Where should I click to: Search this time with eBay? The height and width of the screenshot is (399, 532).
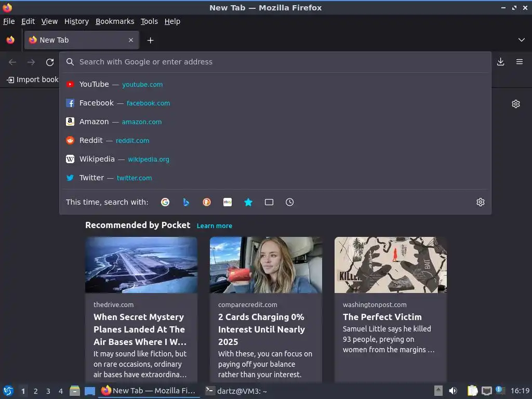(x=228, y=202)
